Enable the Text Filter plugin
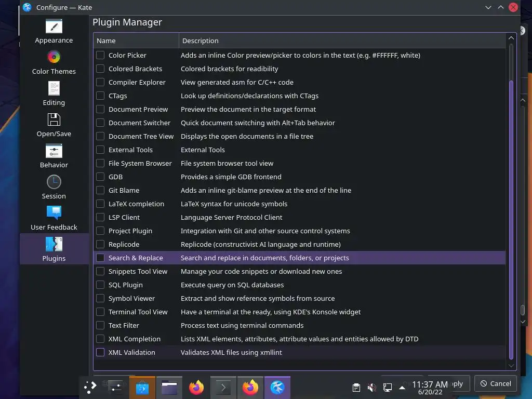This screenshot has width=532, height=399. (x=100, y=325)
